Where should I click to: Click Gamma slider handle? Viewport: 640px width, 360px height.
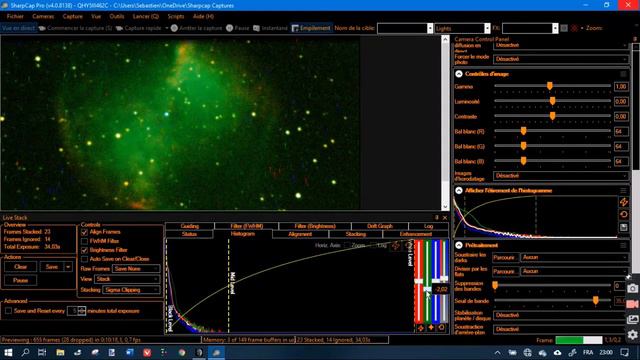pyautogui.click(x=550, y=86)
